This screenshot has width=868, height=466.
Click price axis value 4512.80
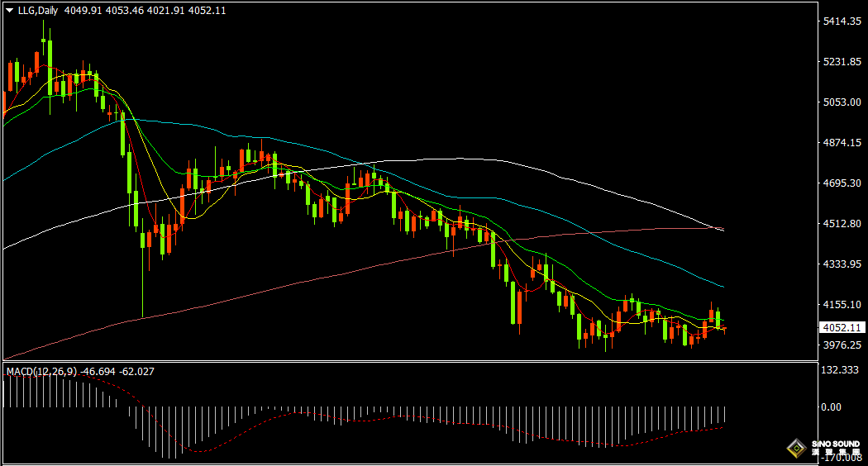842,224
